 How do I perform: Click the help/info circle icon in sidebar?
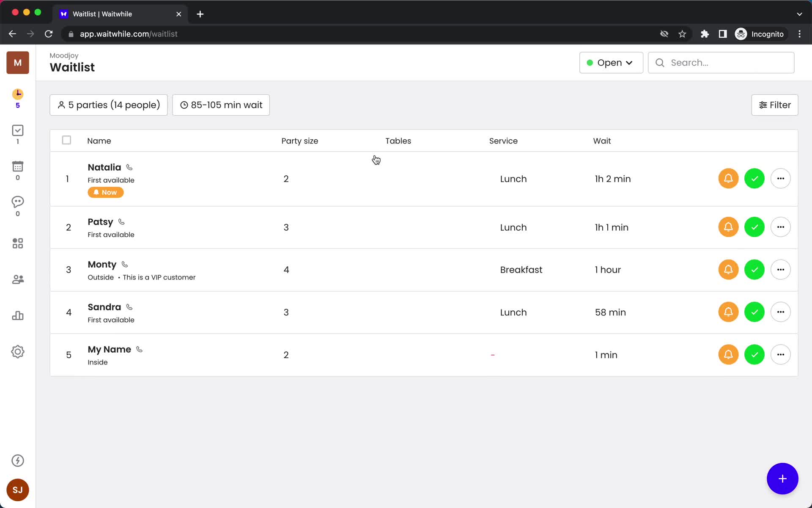tap(17, 461)
